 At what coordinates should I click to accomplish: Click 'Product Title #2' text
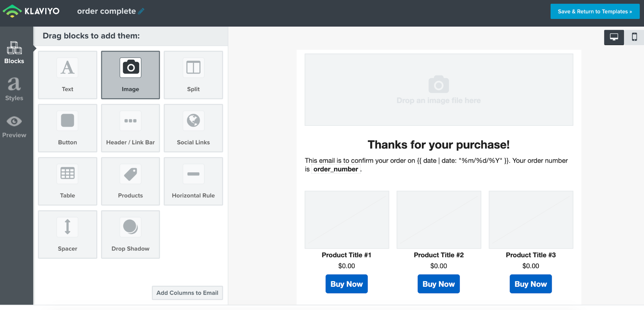(439, 255)
